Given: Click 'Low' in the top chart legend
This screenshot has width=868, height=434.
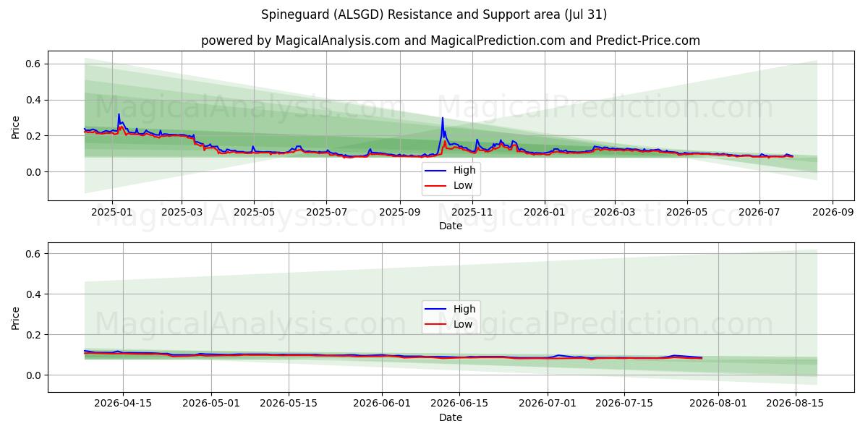Looking at the screenshot, I should click(x=463, y=185).
